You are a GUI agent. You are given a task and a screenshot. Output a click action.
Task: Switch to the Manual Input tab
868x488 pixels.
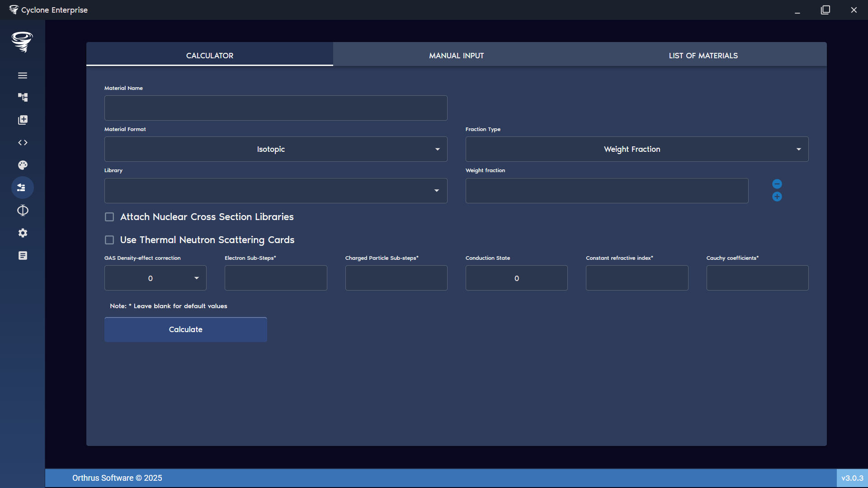coord(456,56)
